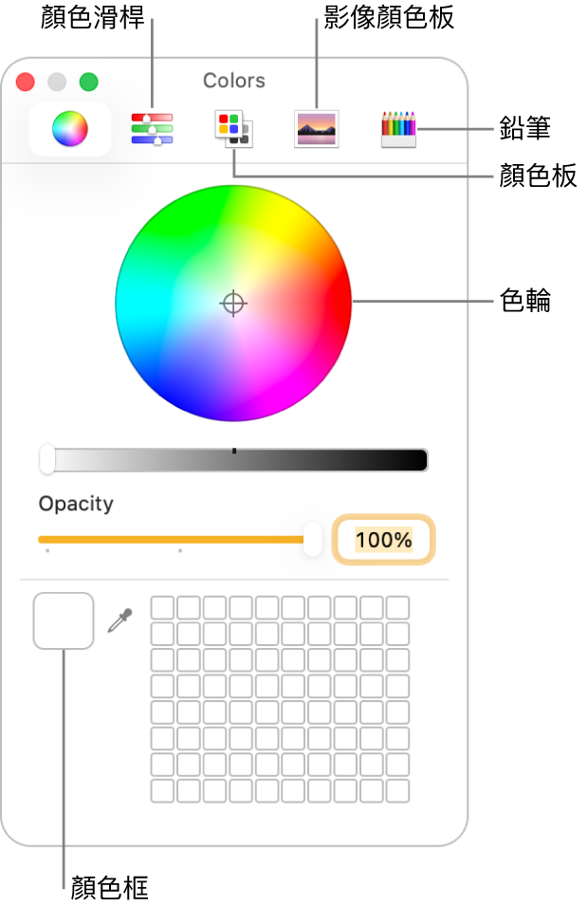Click the bottom-left empty swatch cell
This screenshot has height=906, width=588.
pyautogui.click(x=163, y=790)
